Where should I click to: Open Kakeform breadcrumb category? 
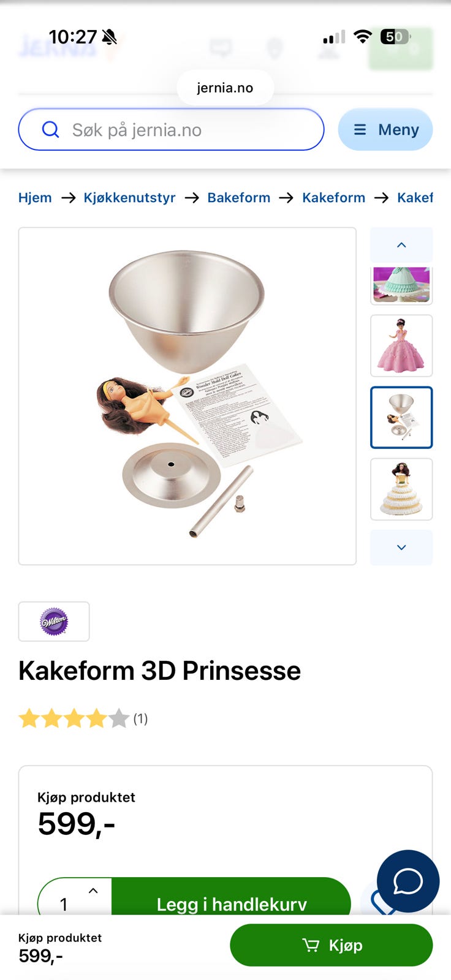pos(334,198)
